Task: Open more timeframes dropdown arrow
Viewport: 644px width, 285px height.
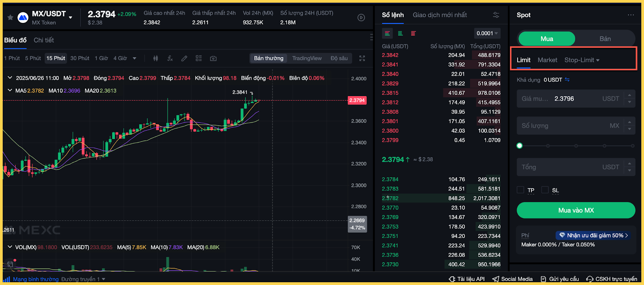Action: 134,58
